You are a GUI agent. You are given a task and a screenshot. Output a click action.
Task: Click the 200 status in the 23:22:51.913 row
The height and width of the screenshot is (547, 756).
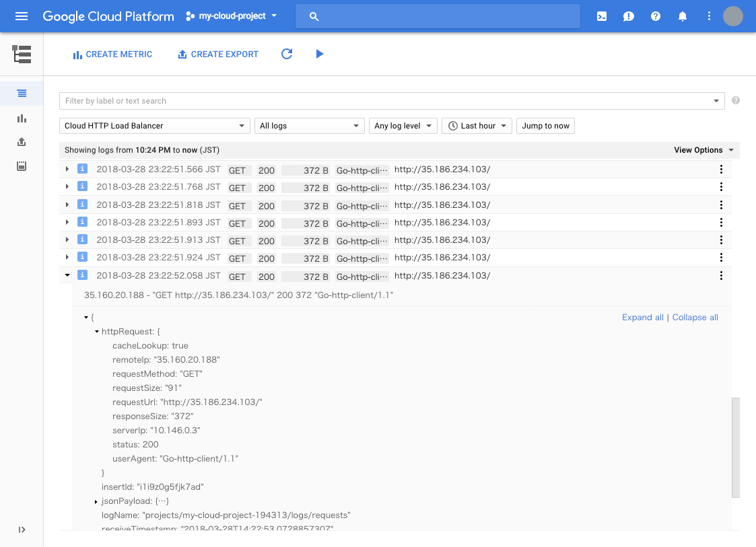266,241
